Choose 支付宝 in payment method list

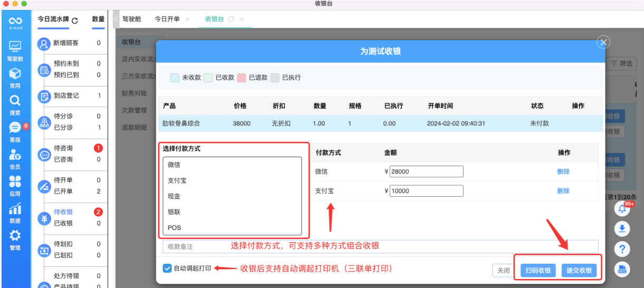click(x=232, y=180)
